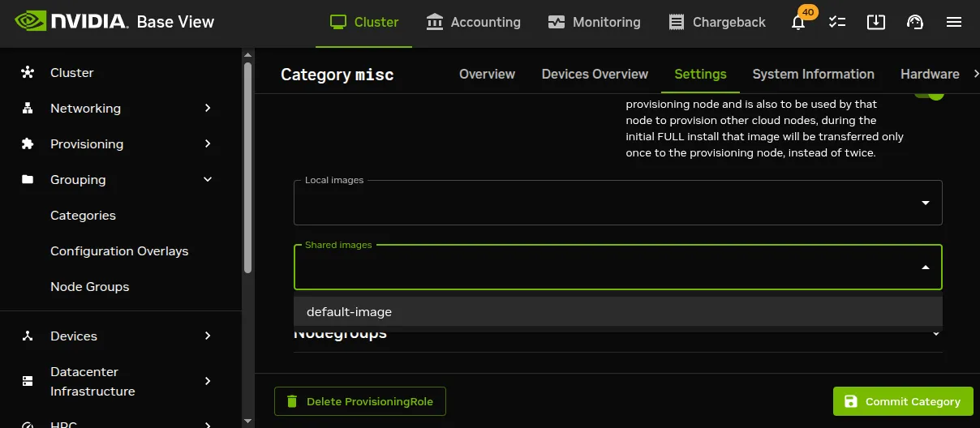Select default-image option in list
Viewport: 980px width, 428px height.
[618, 311]
